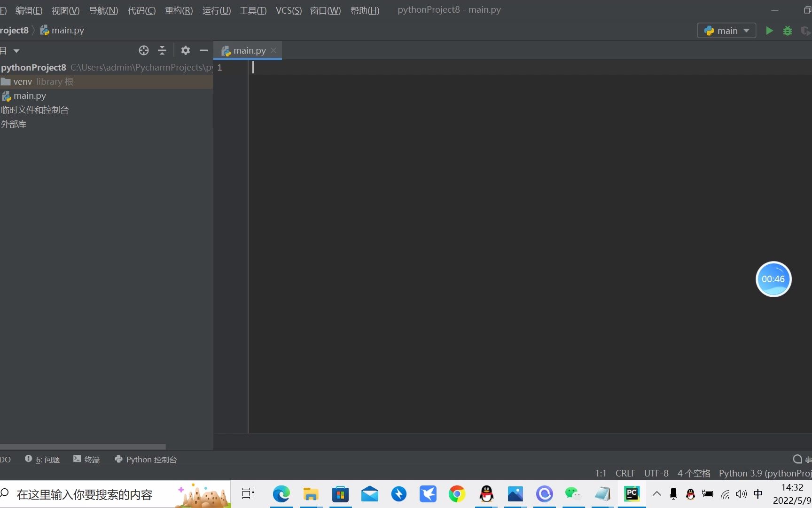Open the 帮助(H) menu
Viewport: 812px width, 508px height.
365,10
